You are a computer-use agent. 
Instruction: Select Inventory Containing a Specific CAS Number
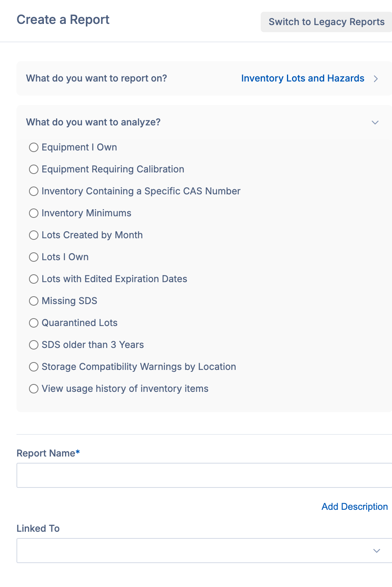coord(34,191)
